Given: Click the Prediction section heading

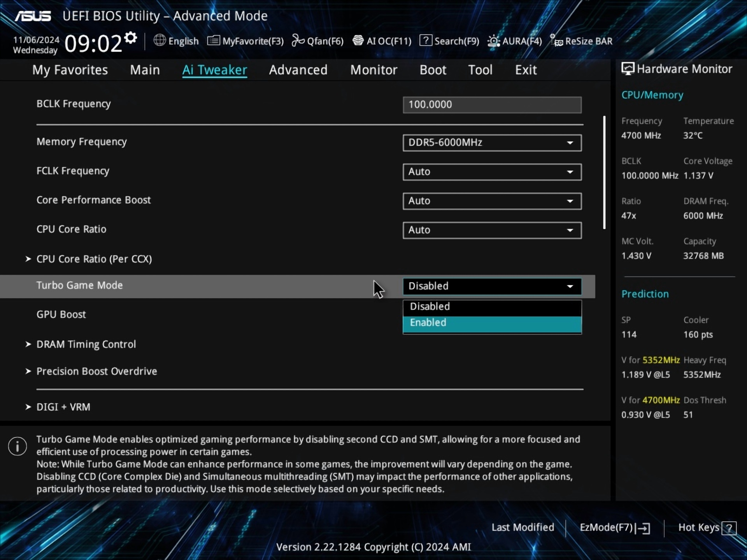Looking at the screenshot, I should pyautogui.click(x=645, y=294).
